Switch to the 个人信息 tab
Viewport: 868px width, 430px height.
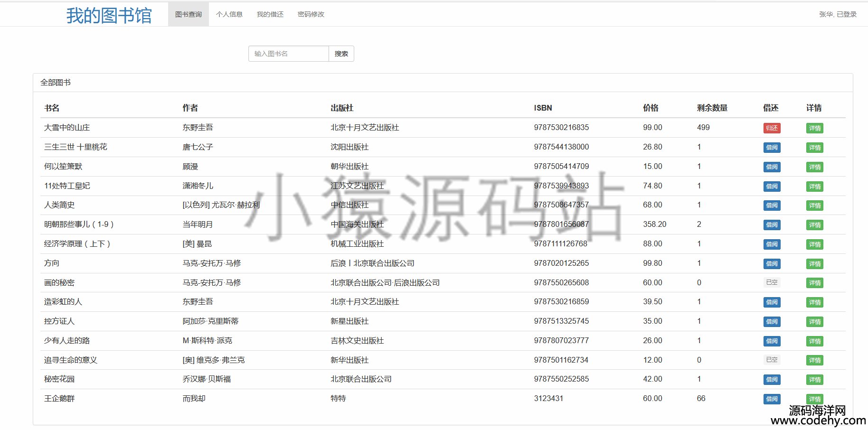pos(229,14)
